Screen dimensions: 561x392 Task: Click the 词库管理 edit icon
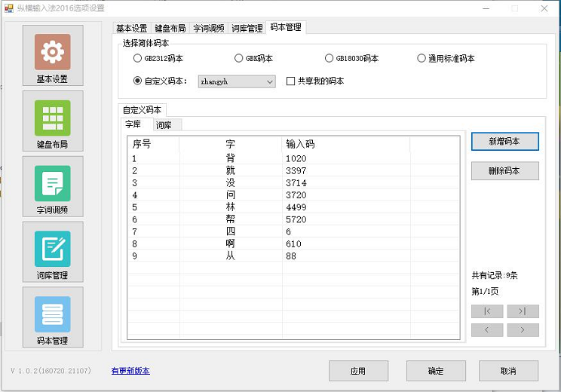coord(52,249)
